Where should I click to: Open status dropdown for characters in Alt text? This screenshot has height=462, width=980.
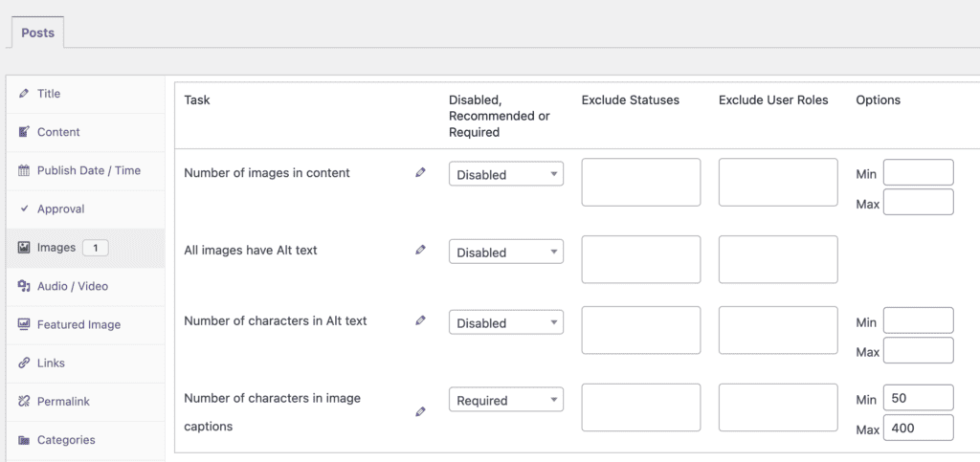pos(505,323)
